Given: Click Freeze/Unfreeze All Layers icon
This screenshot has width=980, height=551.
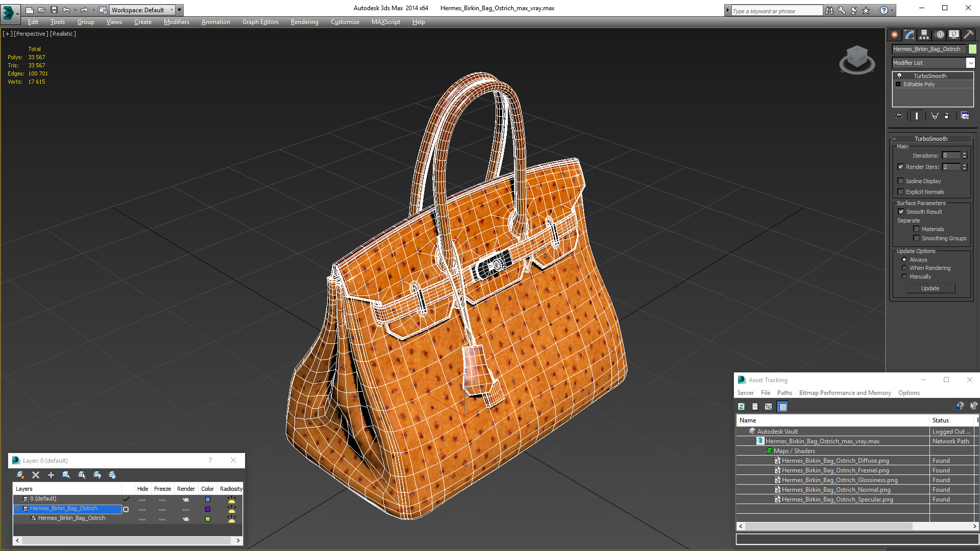Looking at the screenshot, I should (x=112, y=475).
